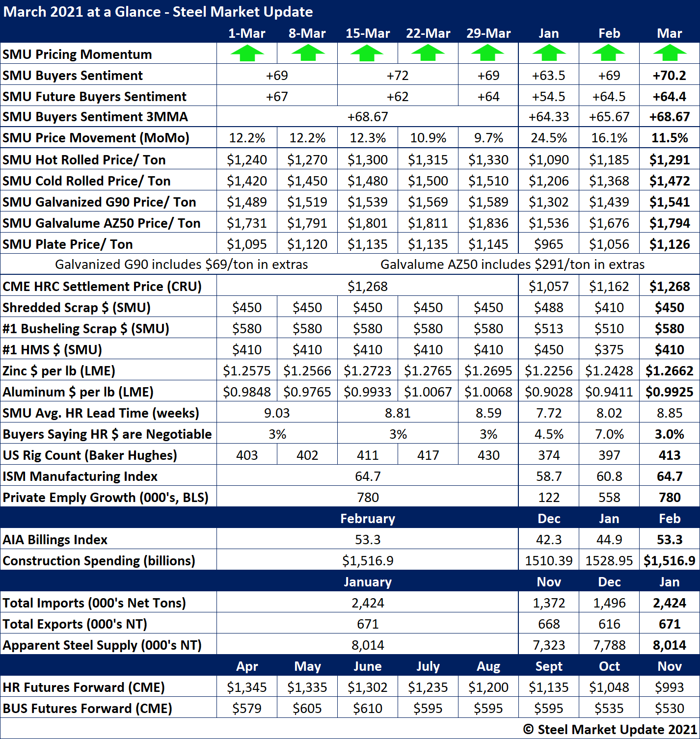Select the green up arrow for 15-Mar

368,53
